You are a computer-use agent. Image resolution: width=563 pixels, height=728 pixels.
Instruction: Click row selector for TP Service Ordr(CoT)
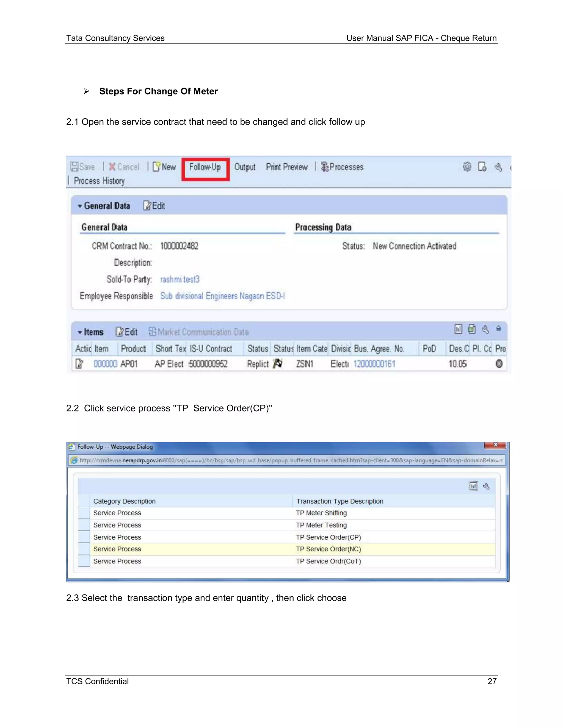(84, 561)
